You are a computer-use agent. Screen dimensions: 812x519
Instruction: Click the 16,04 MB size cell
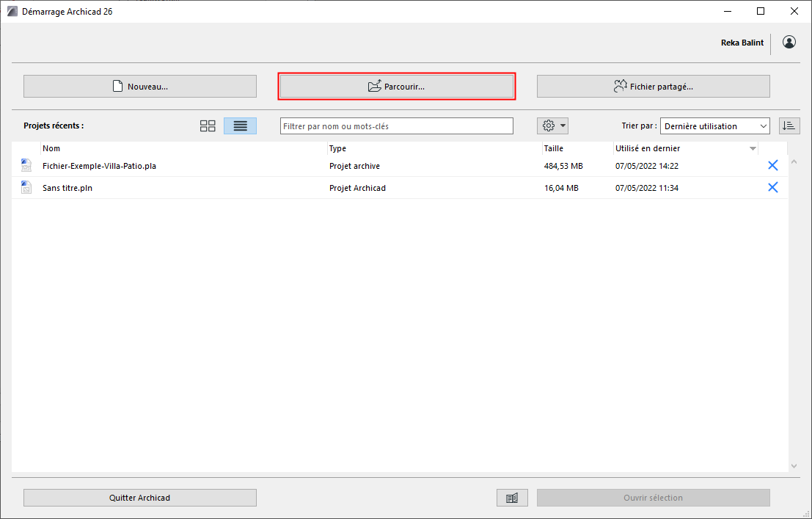coord(561,188)
